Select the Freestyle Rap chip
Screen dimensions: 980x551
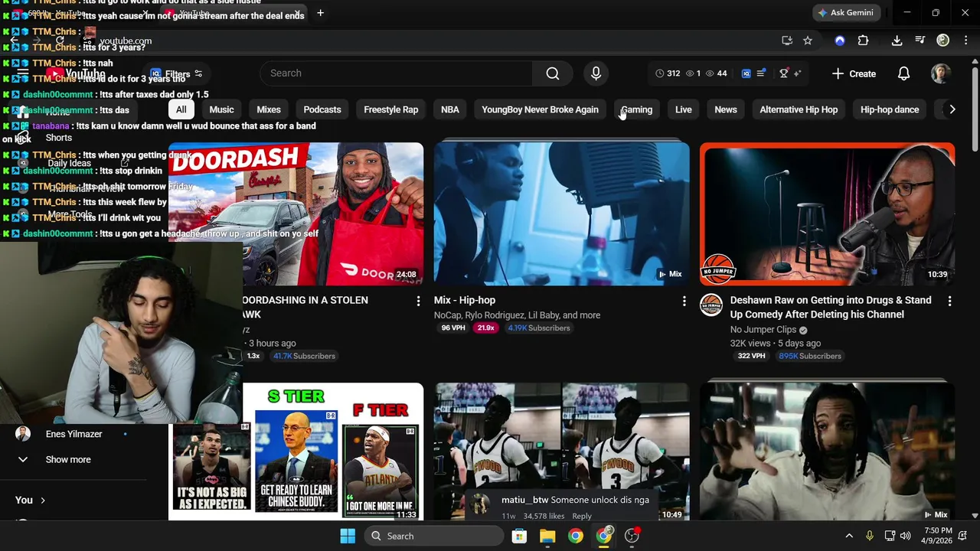point(390,109)
